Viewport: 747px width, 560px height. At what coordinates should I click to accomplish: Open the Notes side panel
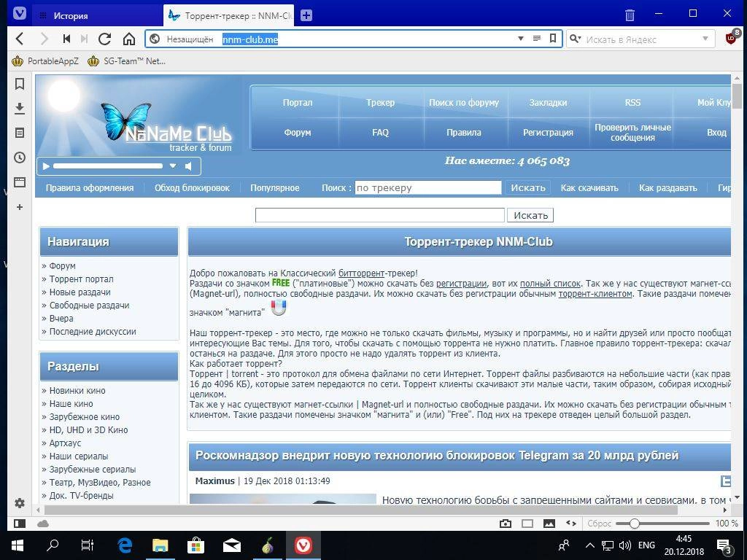point(20,133)
